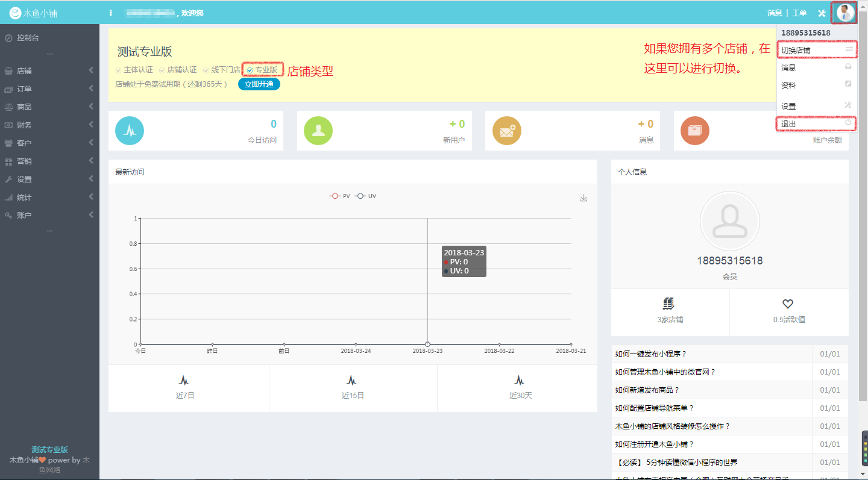Toggle the 专业版 checkbox

pyautogui.click(x=250, y=69)
